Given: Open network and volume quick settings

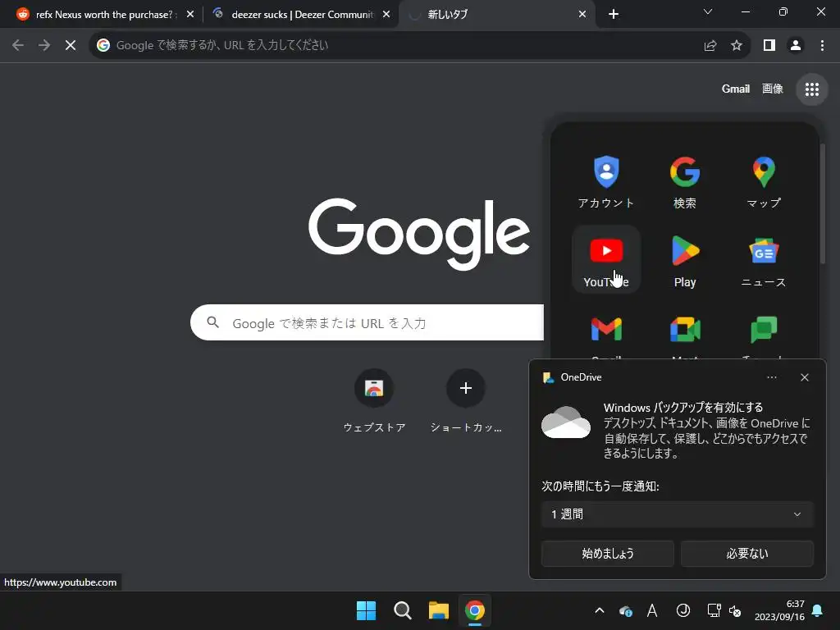Looking at the screenshot, I should (x=724, y=610).
